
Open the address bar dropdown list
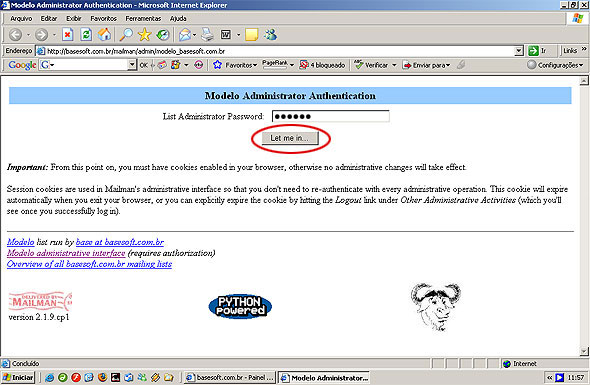click(519, 51)
